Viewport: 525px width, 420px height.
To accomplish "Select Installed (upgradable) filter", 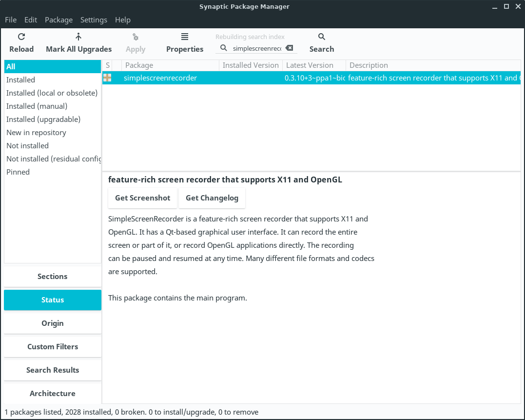I will [x=43, y=120].
